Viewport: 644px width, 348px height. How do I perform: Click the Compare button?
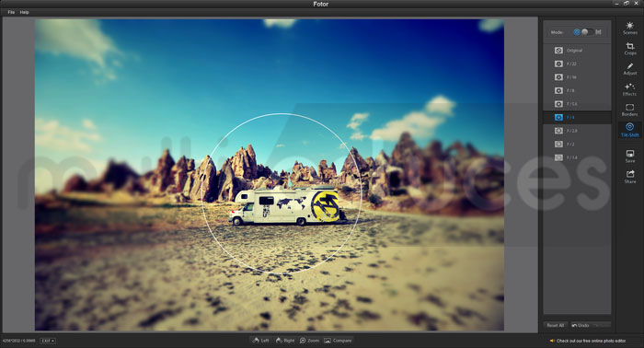[x=338, y=341]
